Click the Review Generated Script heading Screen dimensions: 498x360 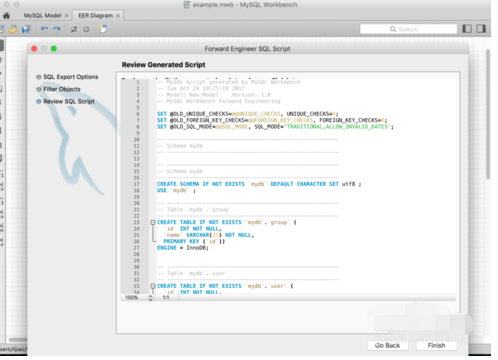click(x=163, y=65)
